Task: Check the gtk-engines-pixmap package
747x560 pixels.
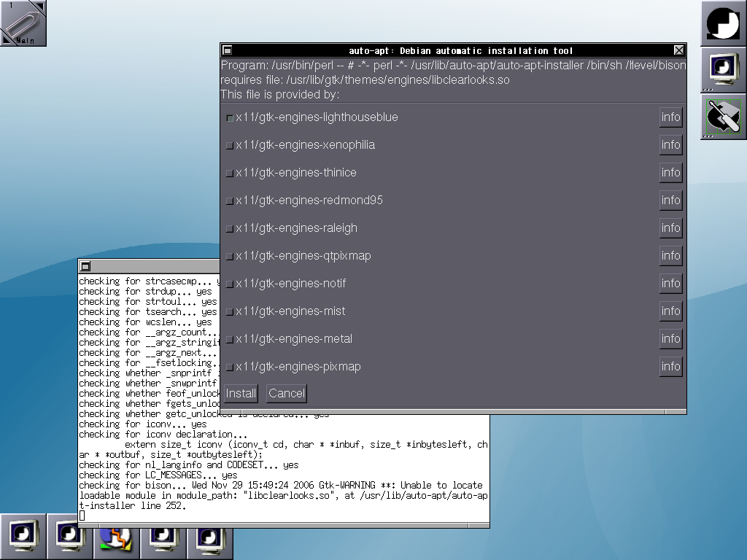Action: coord(230,367)
